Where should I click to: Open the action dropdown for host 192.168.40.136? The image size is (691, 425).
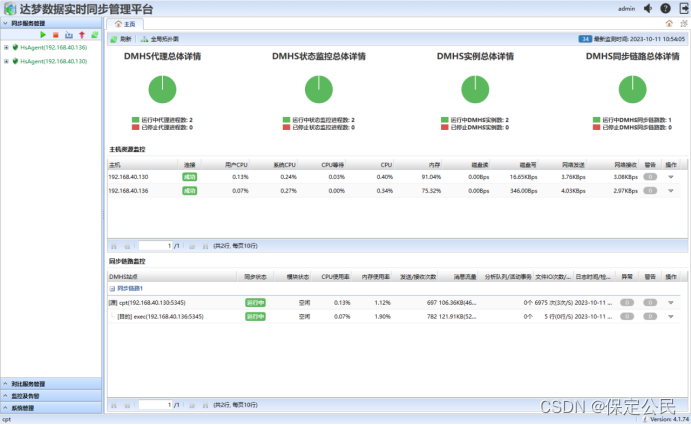[x=671, y=190]
